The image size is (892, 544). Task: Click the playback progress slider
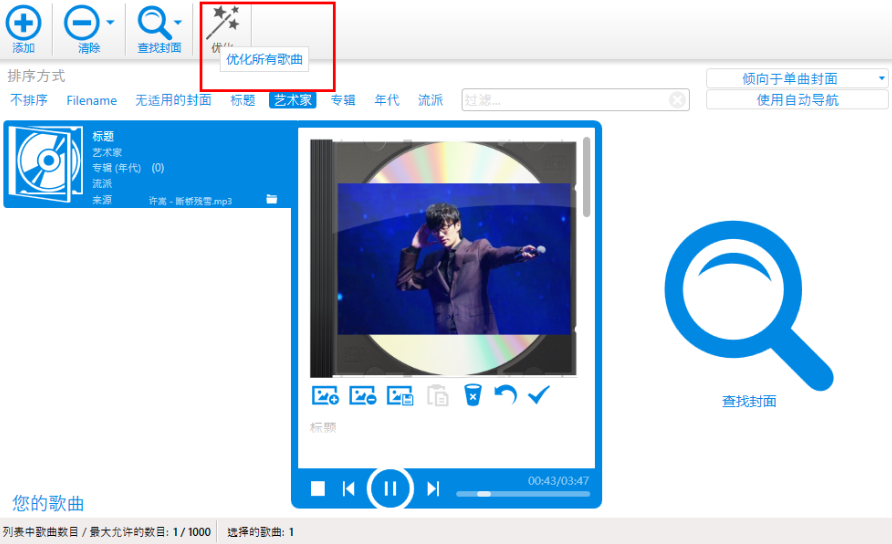coord(523,494)
